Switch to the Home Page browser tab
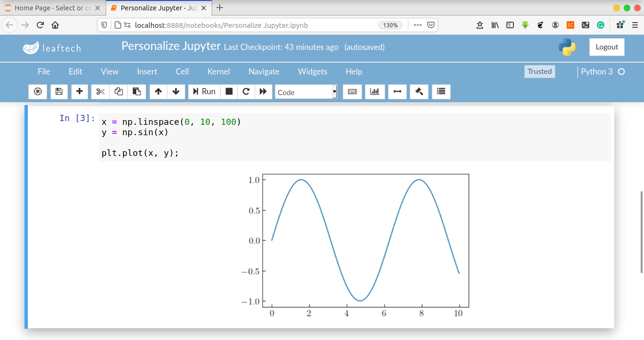Image resolution: width=644 pixels, height=340 pixels. (x=52, y=8)
